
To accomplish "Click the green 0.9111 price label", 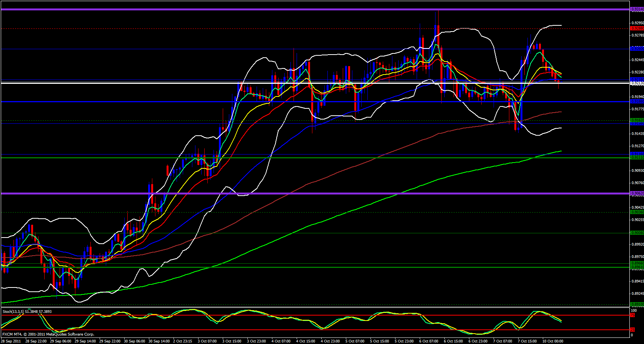I will pyautogui.click(x=637, y=158).
